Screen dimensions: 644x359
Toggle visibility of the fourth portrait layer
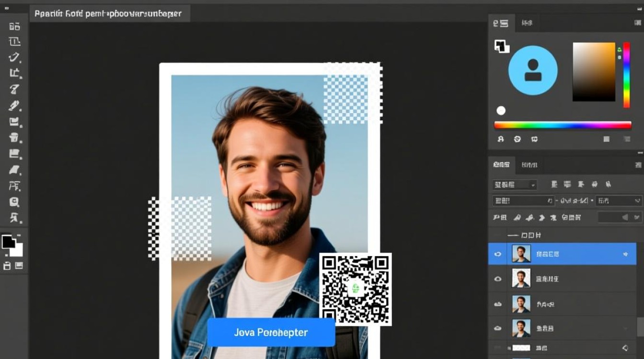498,328
